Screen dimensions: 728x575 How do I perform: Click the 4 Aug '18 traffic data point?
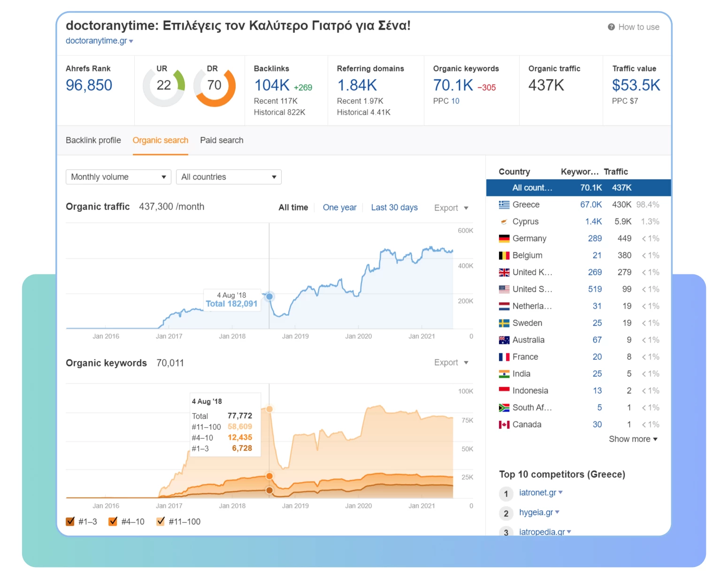point(269,296)
